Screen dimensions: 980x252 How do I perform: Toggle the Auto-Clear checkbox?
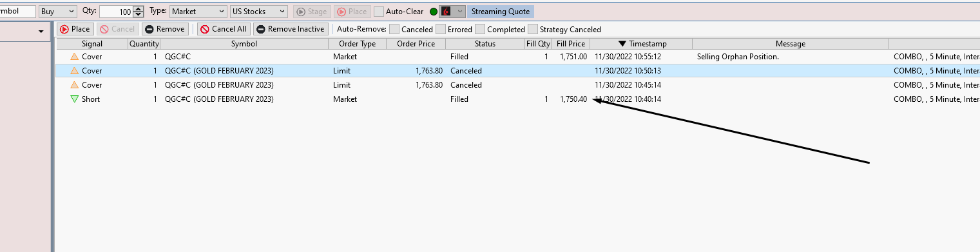pos(379,12)
